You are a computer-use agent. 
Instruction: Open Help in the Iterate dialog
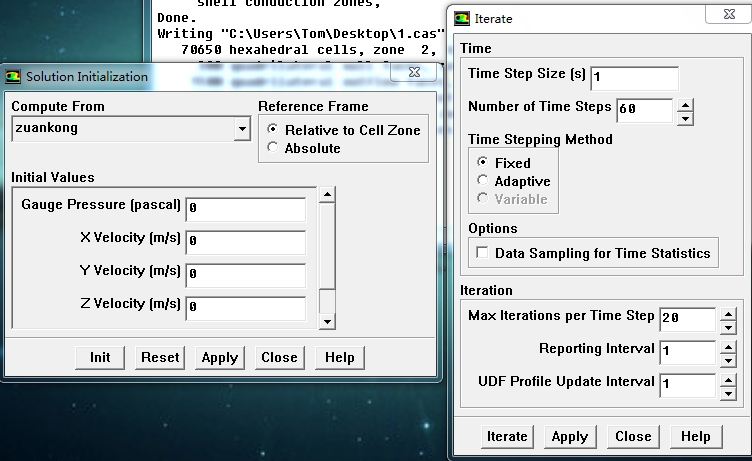695,436
